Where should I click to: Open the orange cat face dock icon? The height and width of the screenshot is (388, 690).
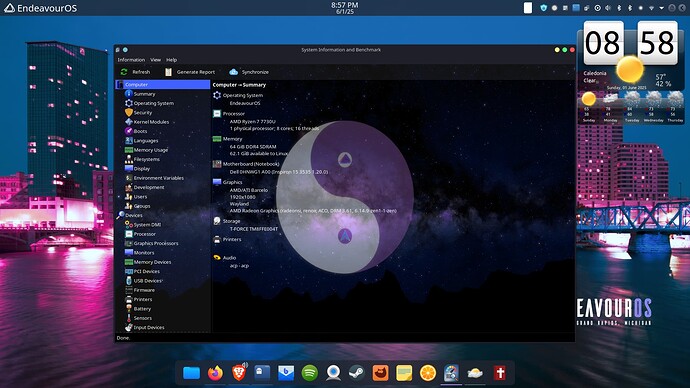point(381,373)
